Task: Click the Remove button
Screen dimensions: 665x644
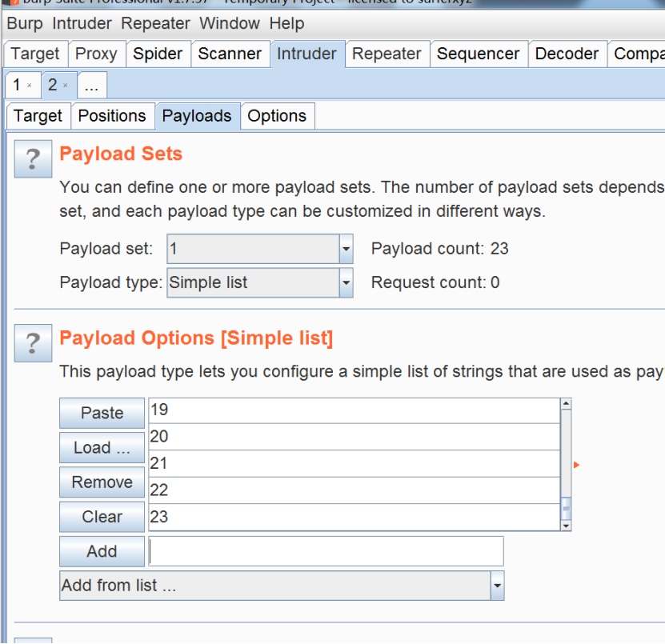Action: coord(102,482)
